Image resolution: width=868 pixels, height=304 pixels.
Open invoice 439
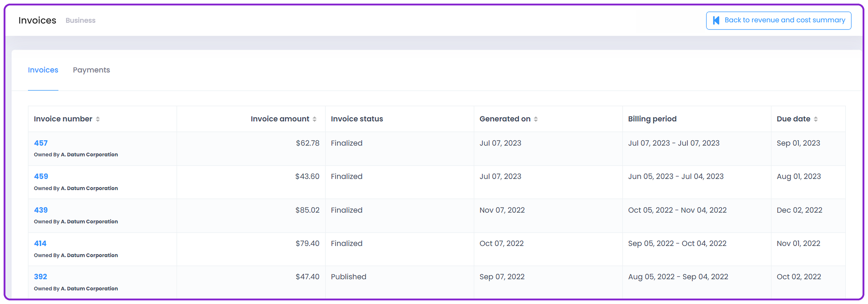tap(41, 210)
